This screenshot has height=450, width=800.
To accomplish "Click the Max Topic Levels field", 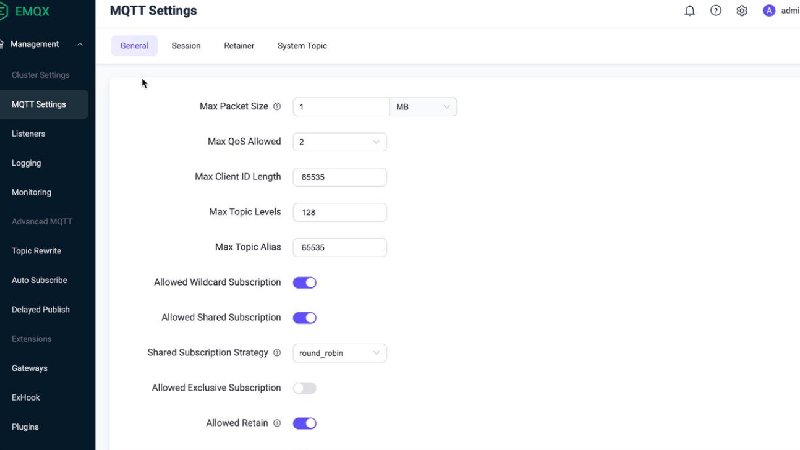I will coord(339,212).
